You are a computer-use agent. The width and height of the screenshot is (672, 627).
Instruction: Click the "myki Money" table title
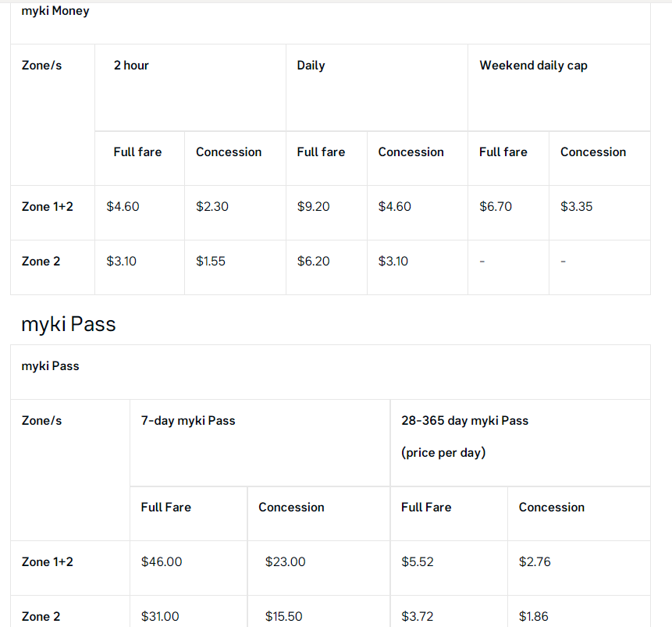tap(55, 11)
